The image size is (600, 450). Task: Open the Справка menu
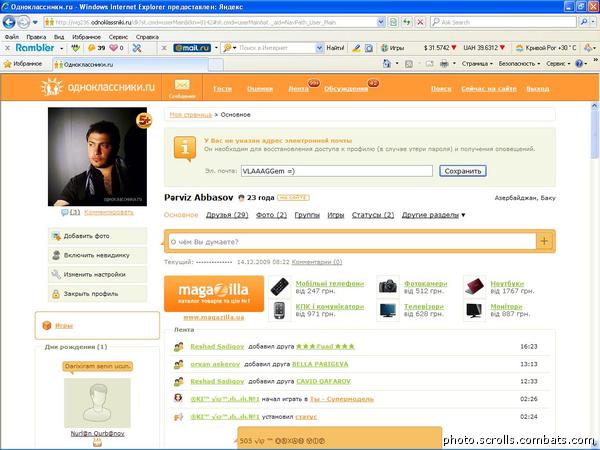[147, 37]
